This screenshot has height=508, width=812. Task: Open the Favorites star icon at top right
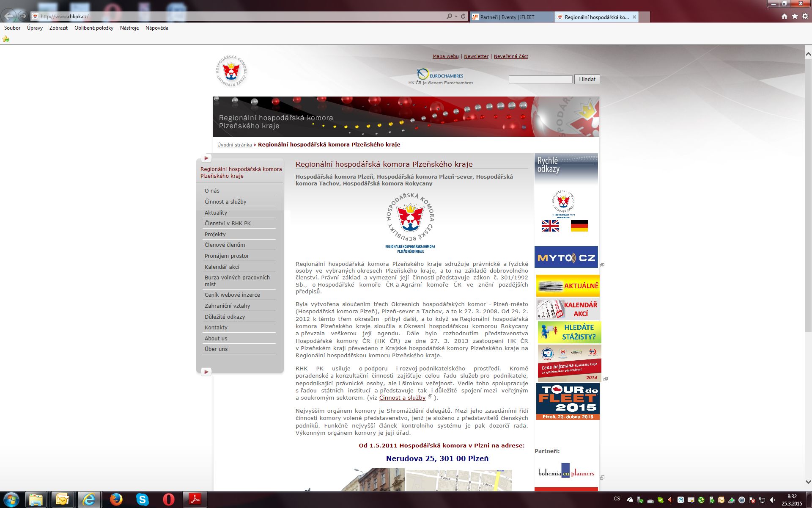pyautogui.click(x=795, y=17)
